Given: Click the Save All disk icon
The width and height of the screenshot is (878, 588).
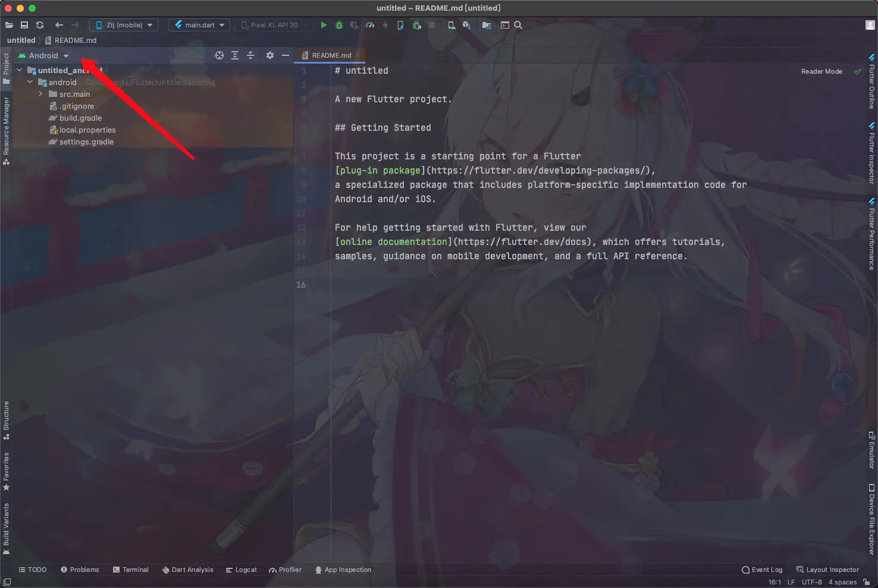Looking at the screenshot, I should 24,25.
